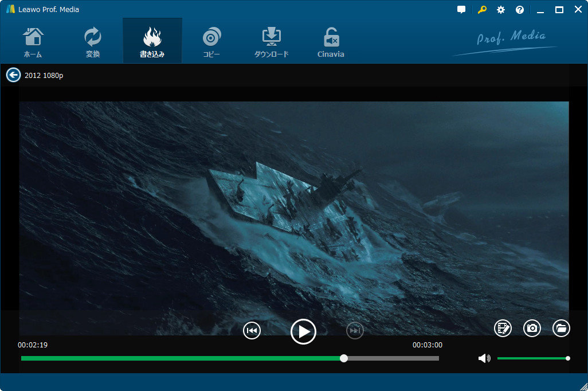Click the video preview frame
The height and width of the screenshot is (391, 588).
click(294, 218)
